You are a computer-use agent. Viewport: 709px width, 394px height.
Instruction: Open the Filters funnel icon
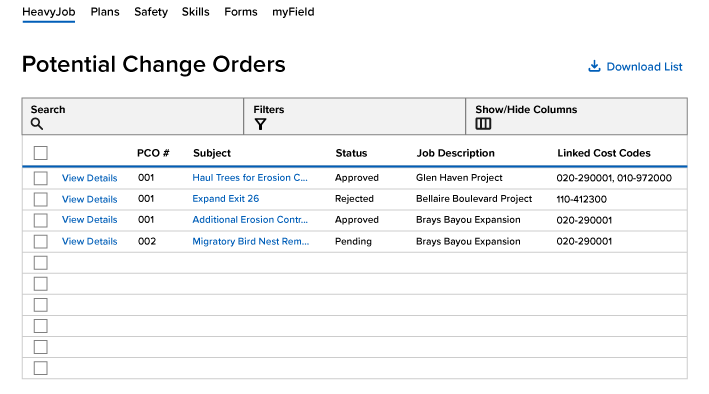pyautogui.click(x=260, y=124)
